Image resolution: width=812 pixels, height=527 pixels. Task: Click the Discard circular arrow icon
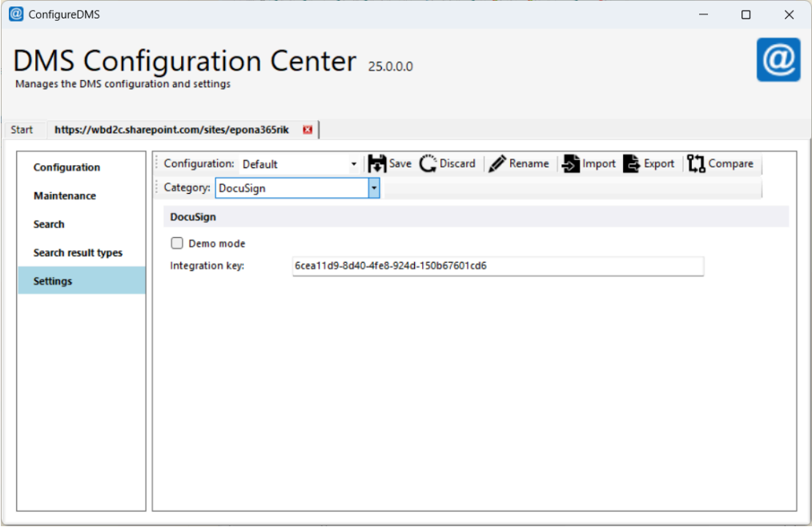pyautogui.click(x=428, y=163)
